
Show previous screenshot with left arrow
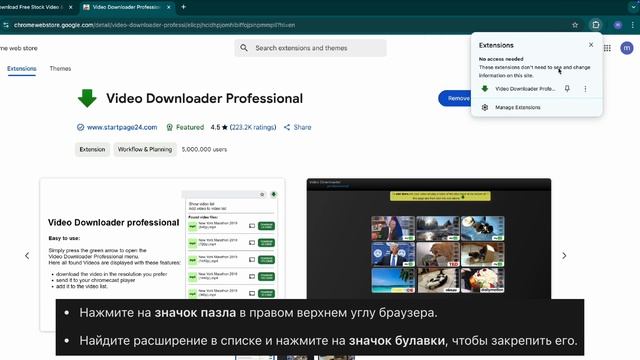coord(27,256)
